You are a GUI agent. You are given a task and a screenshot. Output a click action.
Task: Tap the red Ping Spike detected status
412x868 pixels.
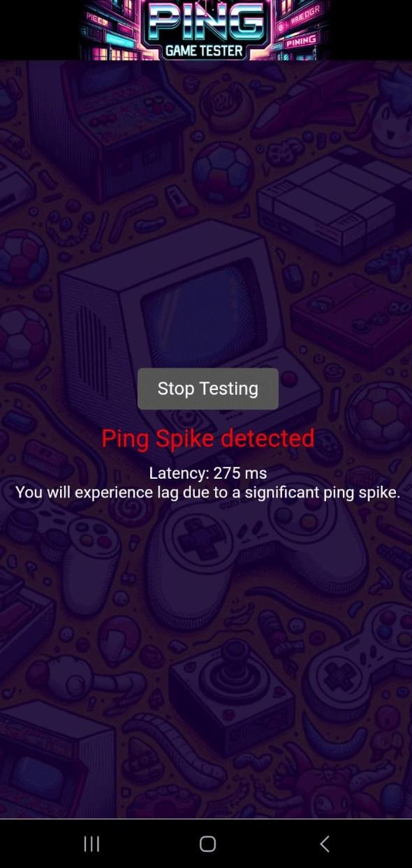coord(208,438)
